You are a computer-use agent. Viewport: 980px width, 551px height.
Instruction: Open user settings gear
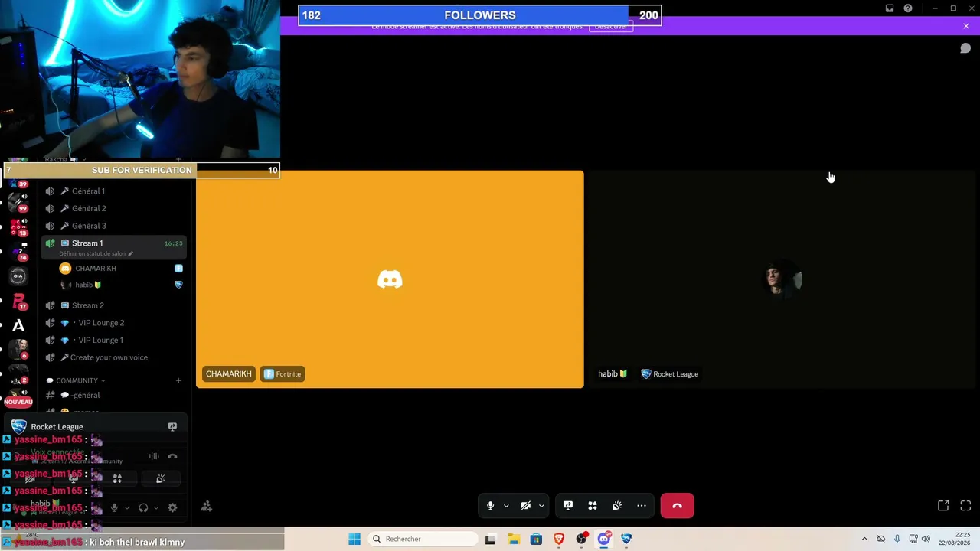pyautogui.click(x=172, y=507)
